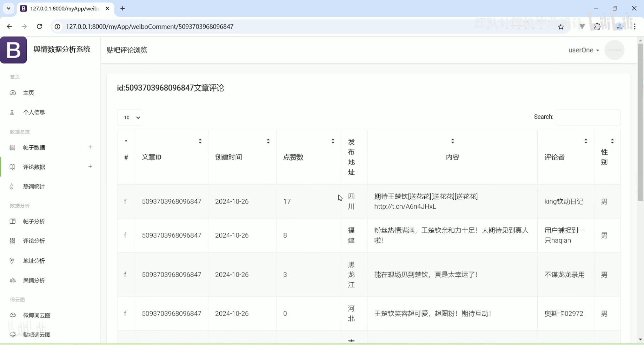
Task: Click the cloud icon beside 微博词云图
Action: pyautogui.click(x=13, y=315)
